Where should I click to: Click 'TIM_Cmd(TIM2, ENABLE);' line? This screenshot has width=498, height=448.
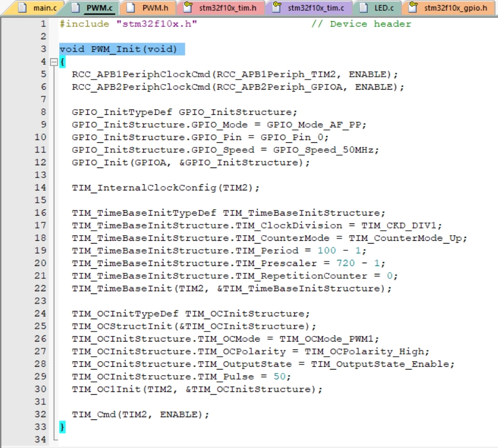click(140, 414)
